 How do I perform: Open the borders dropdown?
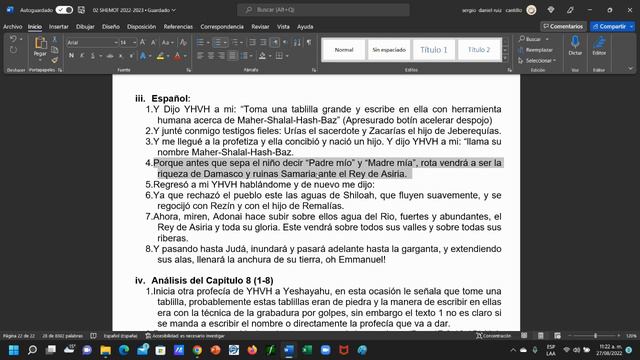pos(287,56)
